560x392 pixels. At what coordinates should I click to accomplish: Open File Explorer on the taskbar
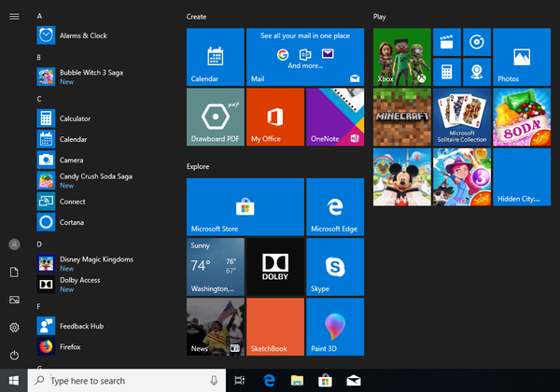pos(297,381)
